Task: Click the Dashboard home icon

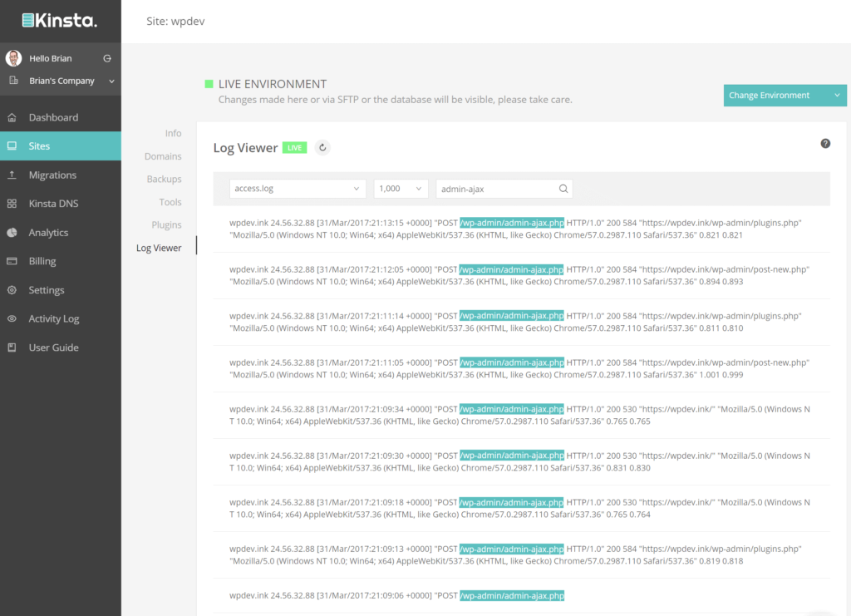Action: tap(12, 117)
